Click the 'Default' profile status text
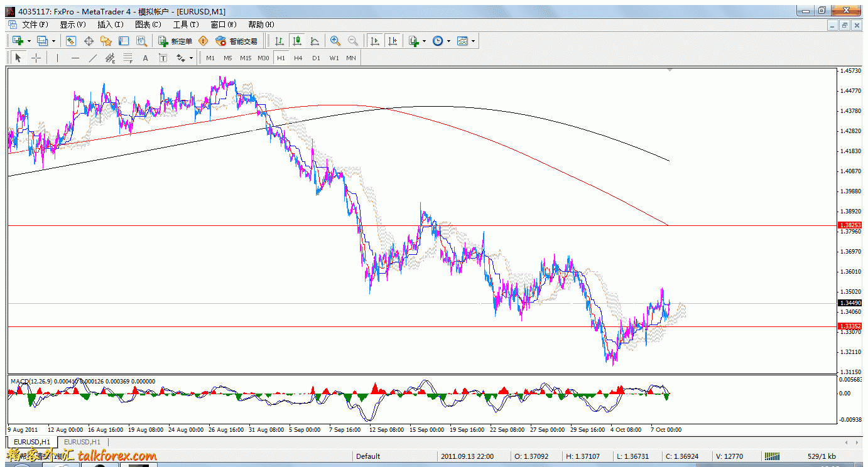The width and height of the screenshot is (868, 467). tap(368, 456)
